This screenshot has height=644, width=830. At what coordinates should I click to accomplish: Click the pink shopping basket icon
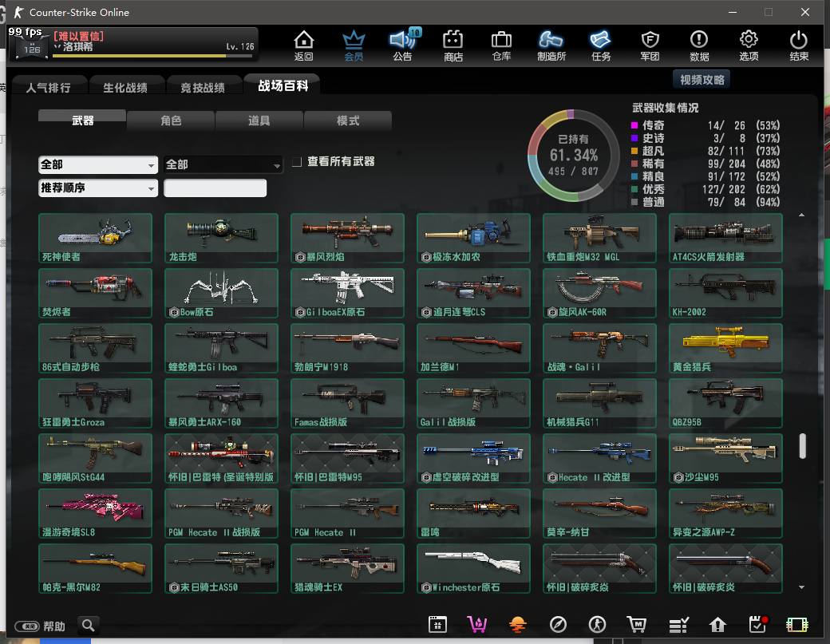coord(477,625)
